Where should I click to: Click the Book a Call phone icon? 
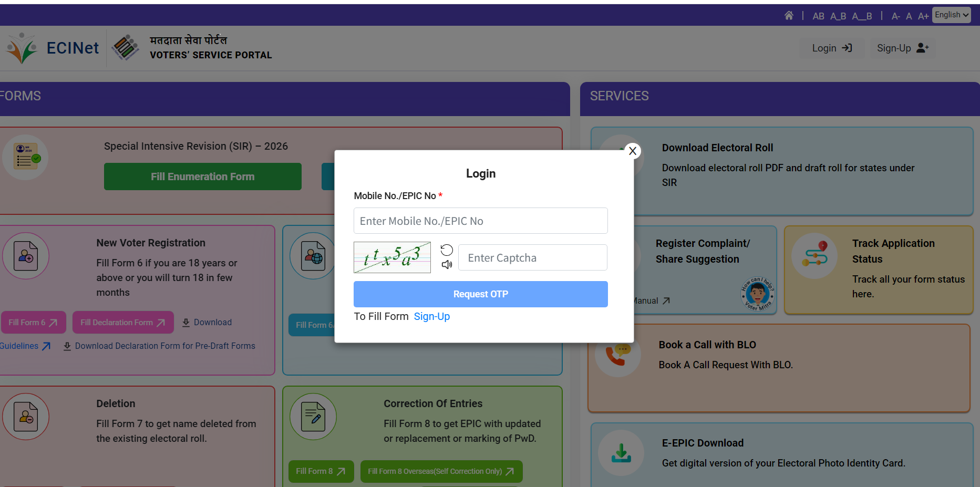tap(617, 355)
